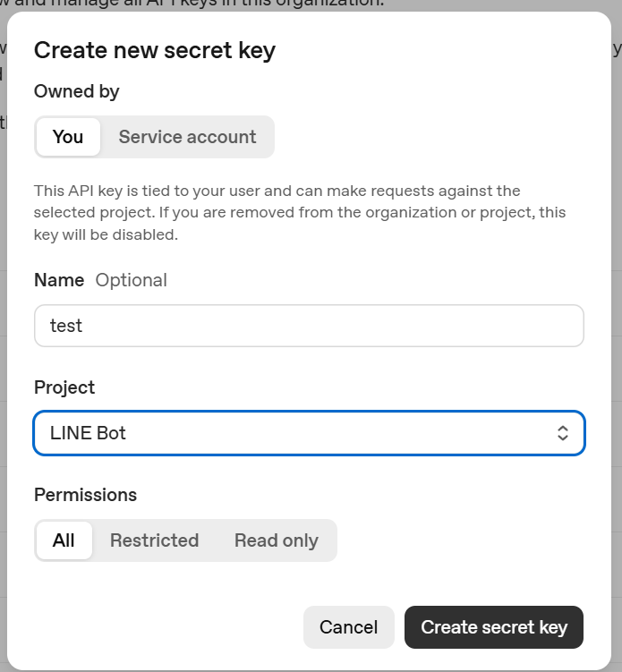Click the "Name" field label
Image resolution: width=622 pixels, height=672 pixels.
[x=59, y=280]
